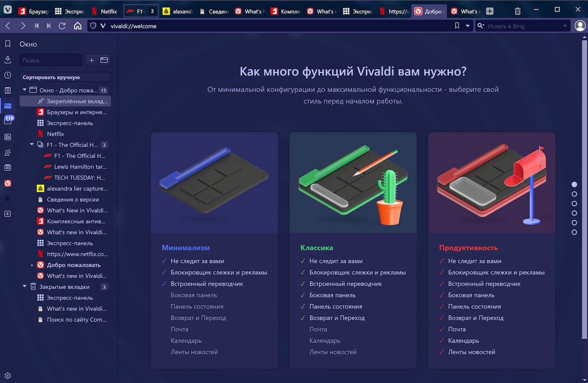Show closed tabs trash can
Screen dimensions: 588x383
(517, 11)
